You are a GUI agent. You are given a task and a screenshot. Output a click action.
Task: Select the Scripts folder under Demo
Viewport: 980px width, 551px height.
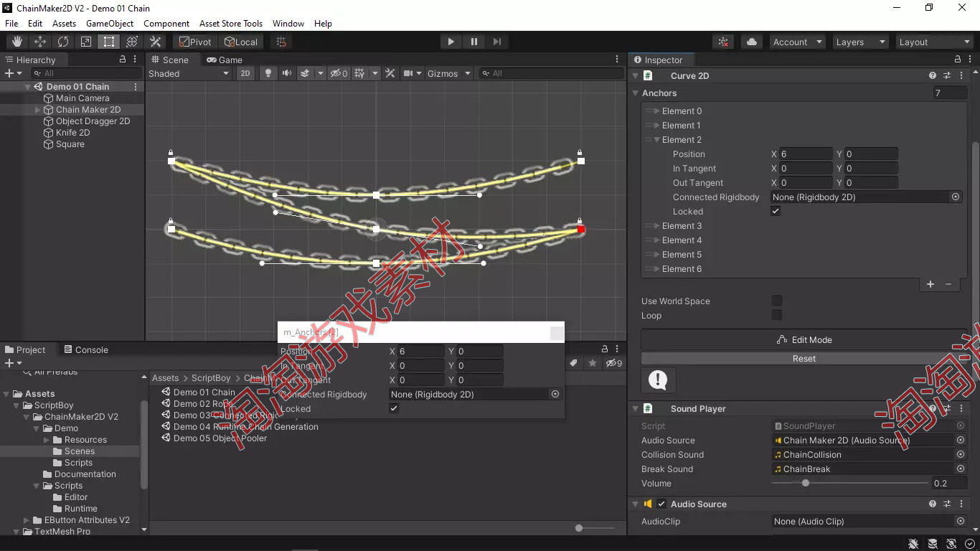click(78, 463)
